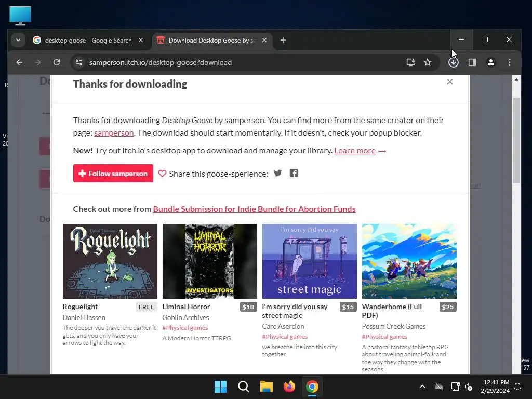Viewport: 532px width, 399px height.
Task: Open File Explorer from the taskbar
Action: pos(267,387)
